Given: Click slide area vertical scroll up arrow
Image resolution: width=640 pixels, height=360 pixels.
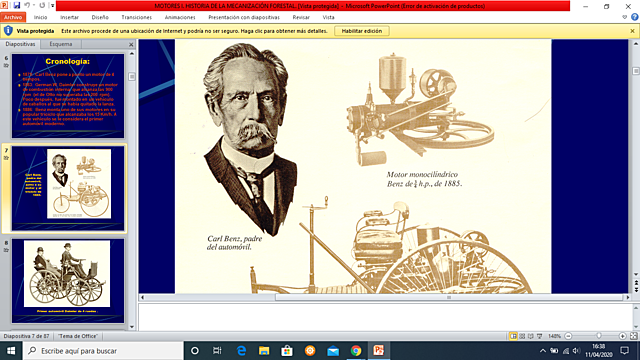Looking at the screenshot, I should (636, 43).
